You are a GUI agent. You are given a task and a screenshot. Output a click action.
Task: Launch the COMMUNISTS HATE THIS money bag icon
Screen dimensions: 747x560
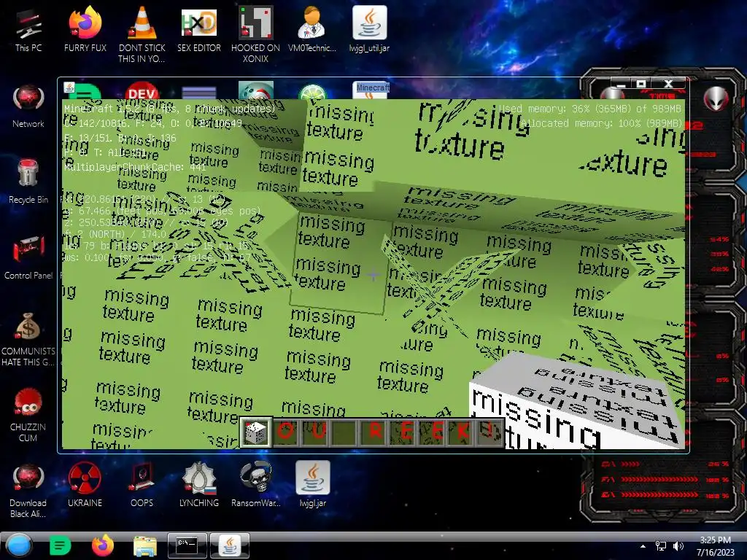click(28, 339)
